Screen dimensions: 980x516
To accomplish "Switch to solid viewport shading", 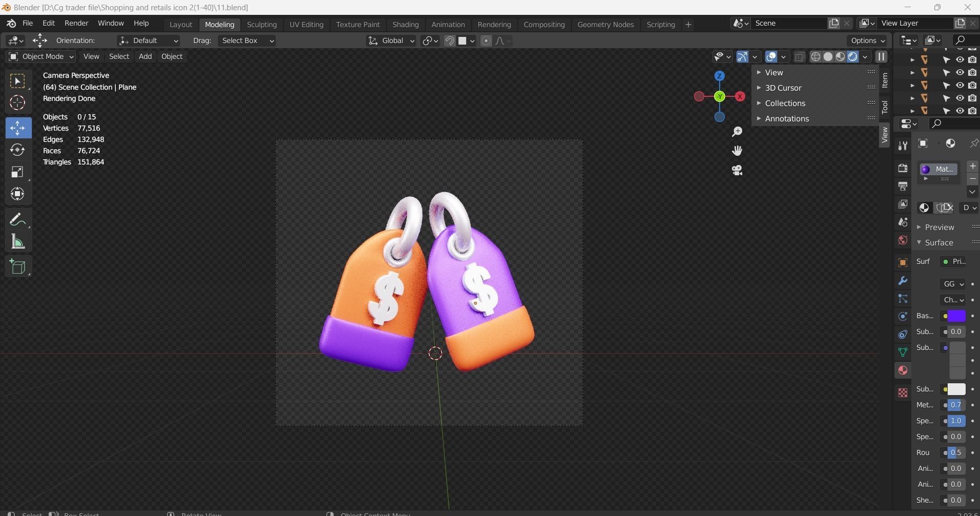I will [828, 56].
